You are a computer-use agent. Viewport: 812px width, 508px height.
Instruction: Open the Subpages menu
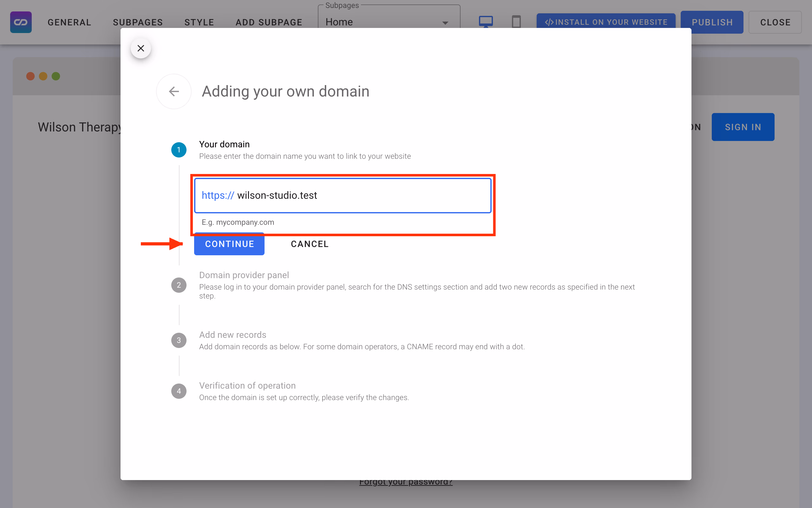coord(138,22)
